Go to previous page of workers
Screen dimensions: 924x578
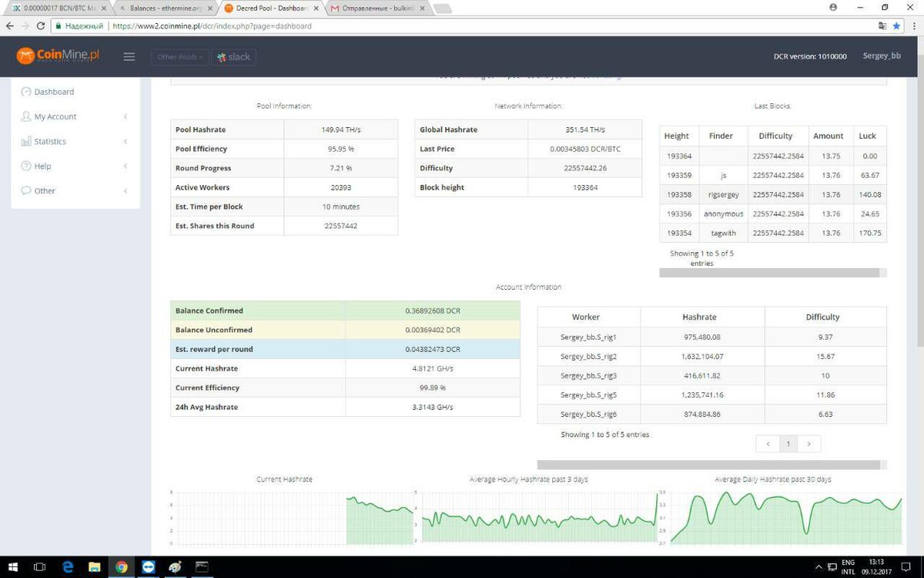[768, 444]
